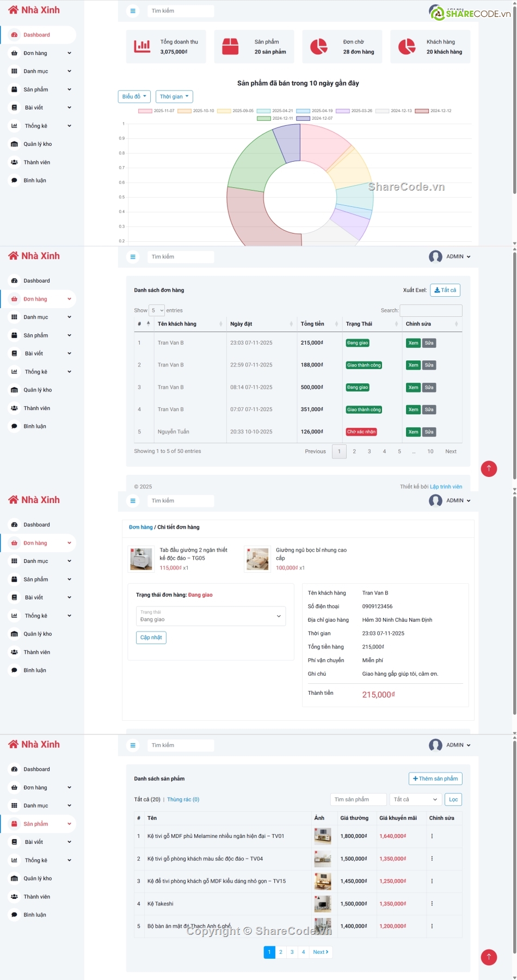
Task: Open the three-dot menu for the TV04 product row
Action: (x=432, y=859)
